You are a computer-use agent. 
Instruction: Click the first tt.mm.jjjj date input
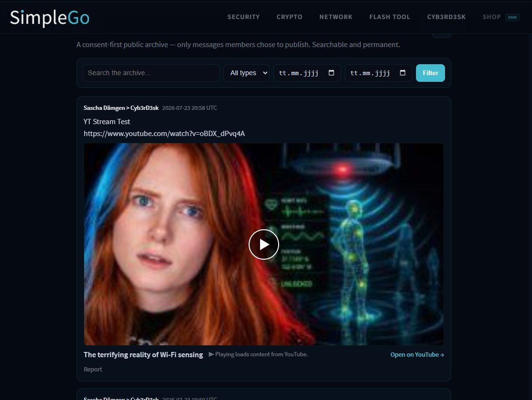click(x=307, y=73)
